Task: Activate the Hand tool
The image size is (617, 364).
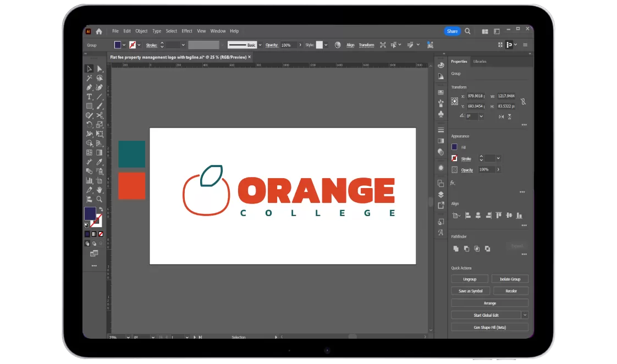Action: click(100, 190)
